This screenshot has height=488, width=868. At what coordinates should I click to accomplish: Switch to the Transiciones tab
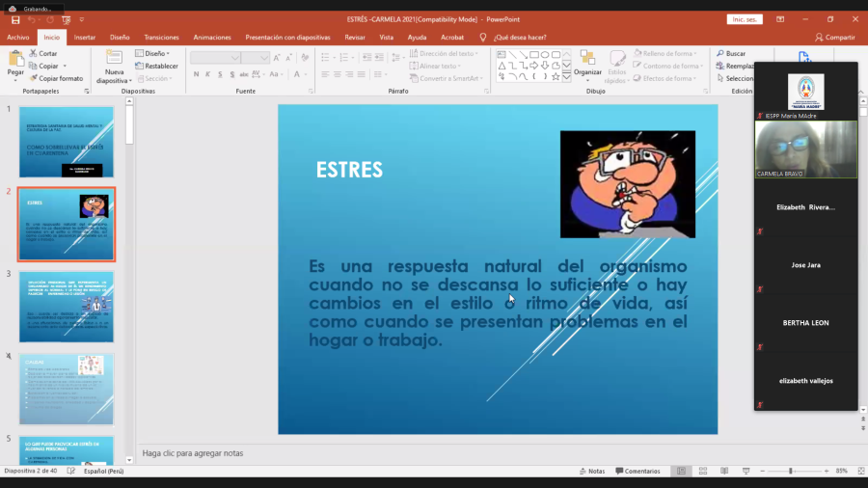(x=161, y=38)
